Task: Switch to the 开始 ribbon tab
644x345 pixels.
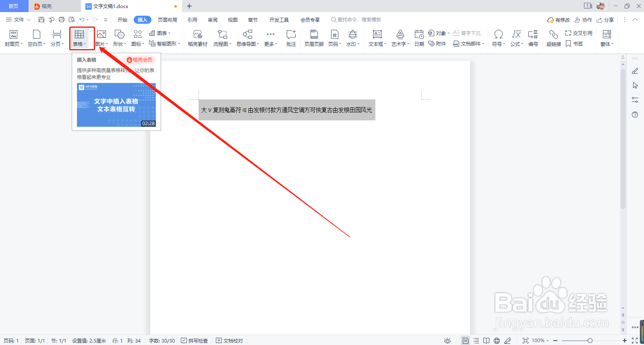Action: (122, 20)
